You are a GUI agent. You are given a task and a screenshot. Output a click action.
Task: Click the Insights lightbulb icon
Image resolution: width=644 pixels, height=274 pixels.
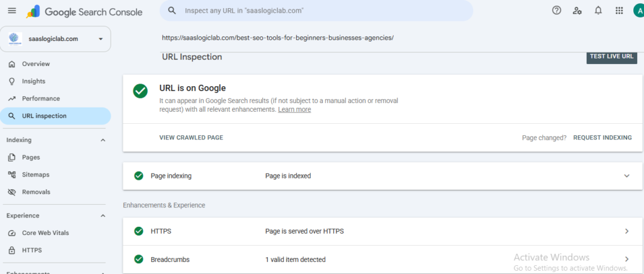[x=12, y=81]
